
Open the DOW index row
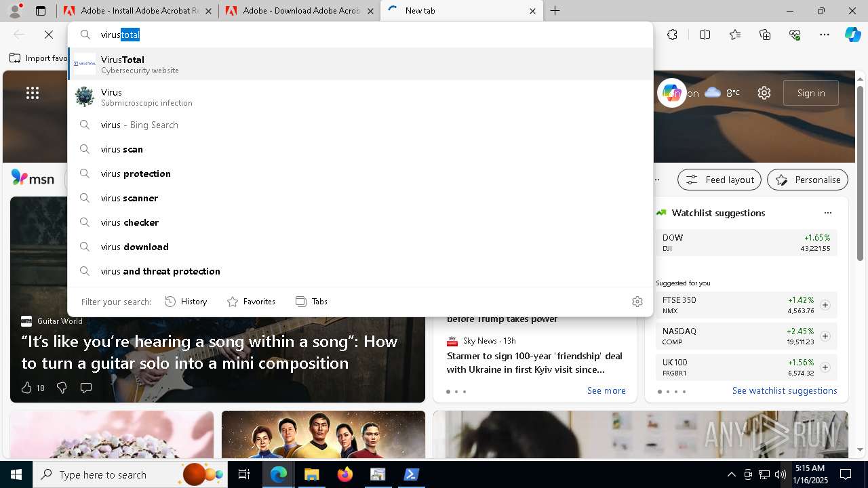click(747, 243)
